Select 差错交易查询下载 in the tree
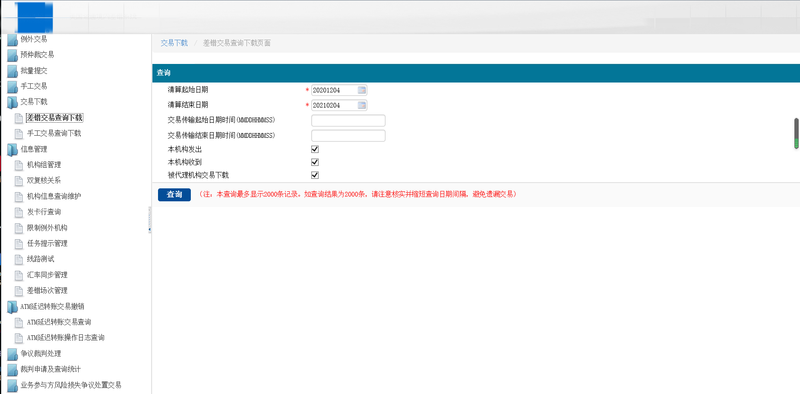Viewport: 800px width, 394px height. pos(55,118)
